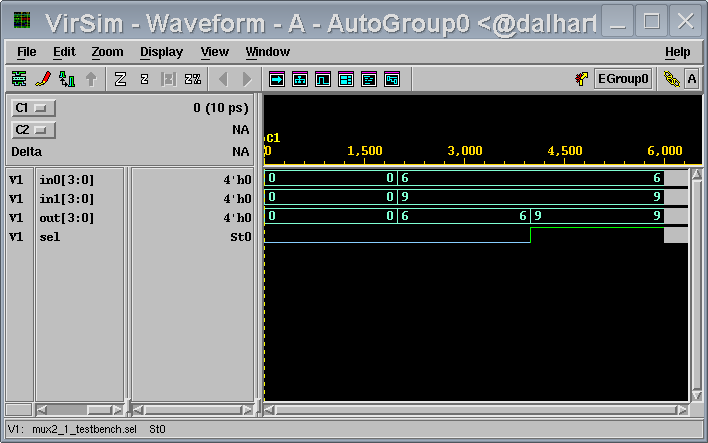The height and width of the screenshot is (443, 708).
Task: Click the red marker pen toolbar icon
Action: pos(43,79)
